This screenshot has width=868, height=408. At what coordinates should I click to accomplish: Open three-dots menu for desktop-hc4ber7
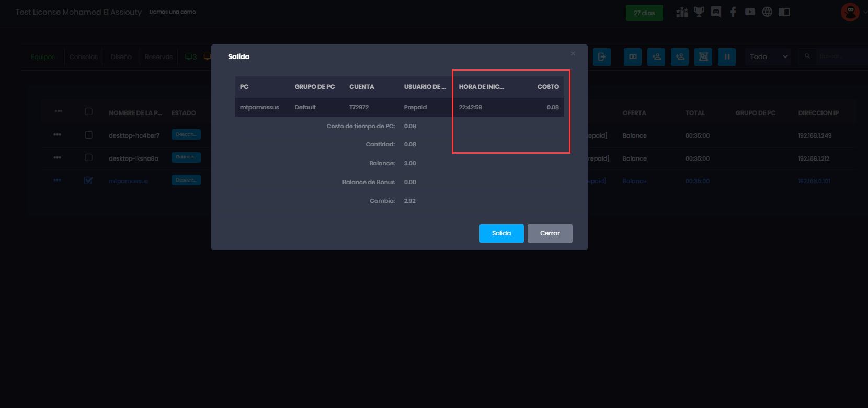57,134
